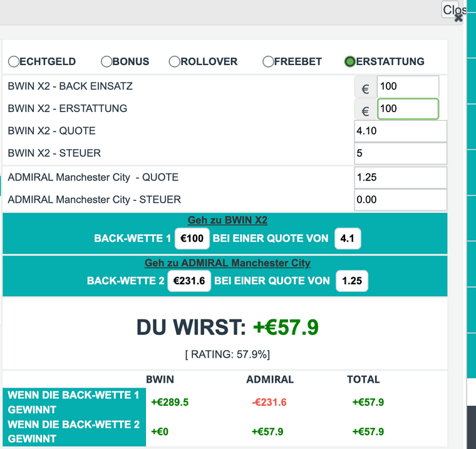Screen dimensions: 476x449
Task: Click the +€57.9 ADMIRAL result value
Action: [267, 431]
